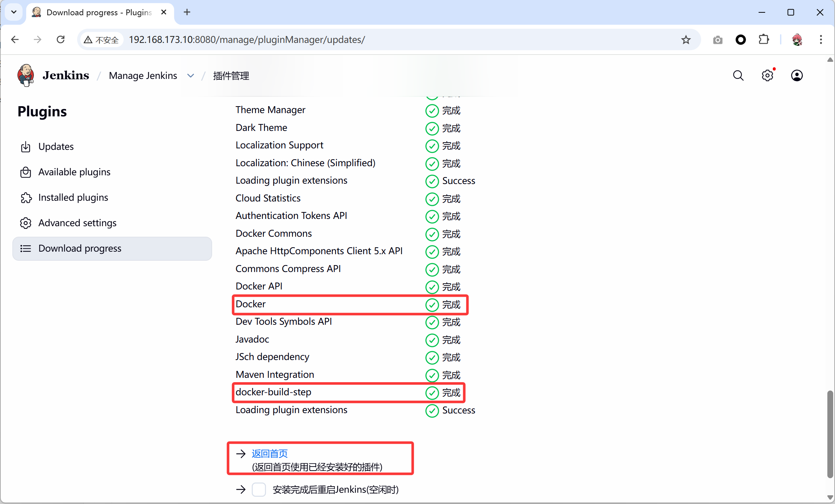Expand Manage Jenkins breadcrumb dropdown chevron

point(191,76)
